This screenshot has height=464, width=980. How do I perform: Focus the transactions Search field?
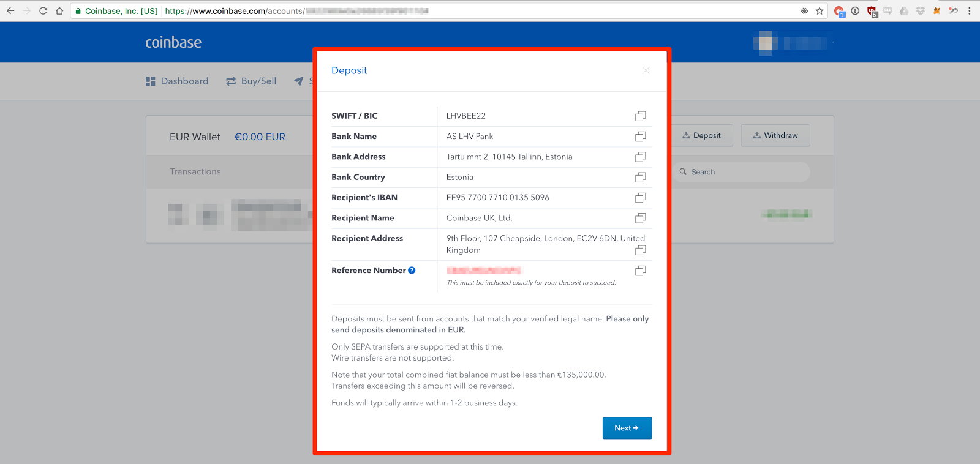741,172
